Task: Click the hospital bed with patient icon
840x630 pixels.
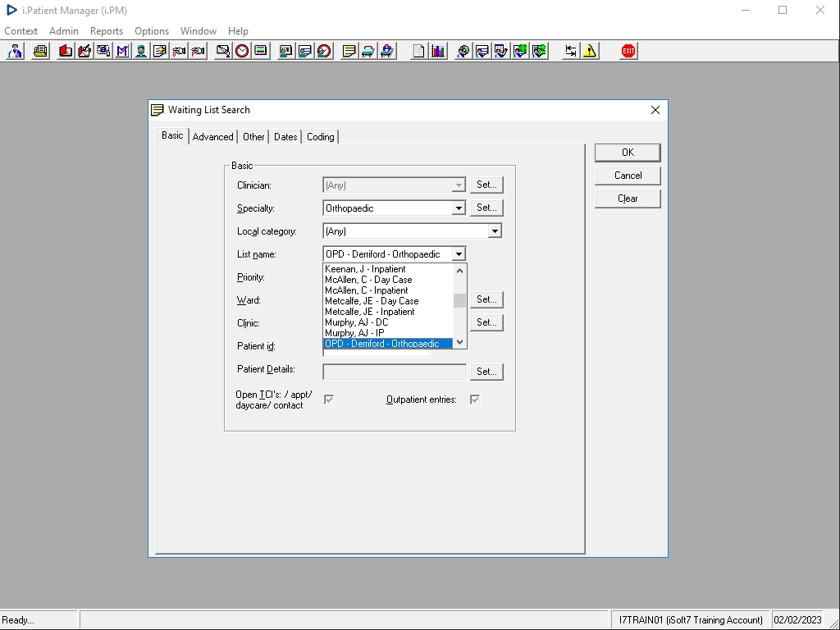Action: 387,51
